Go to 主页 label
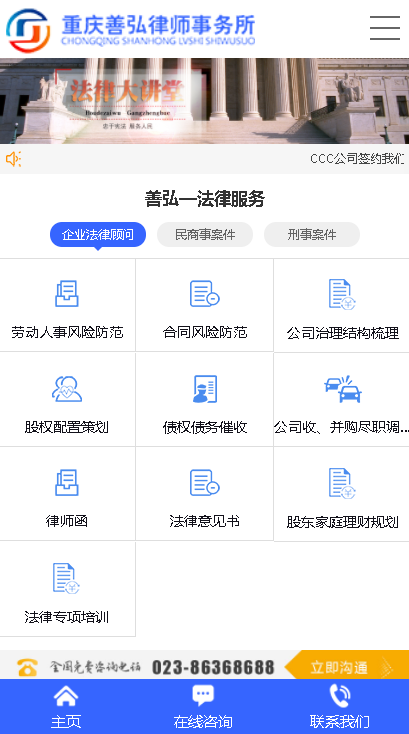Image resolution: width=409 pixels, height=734 pixels. 66,722
